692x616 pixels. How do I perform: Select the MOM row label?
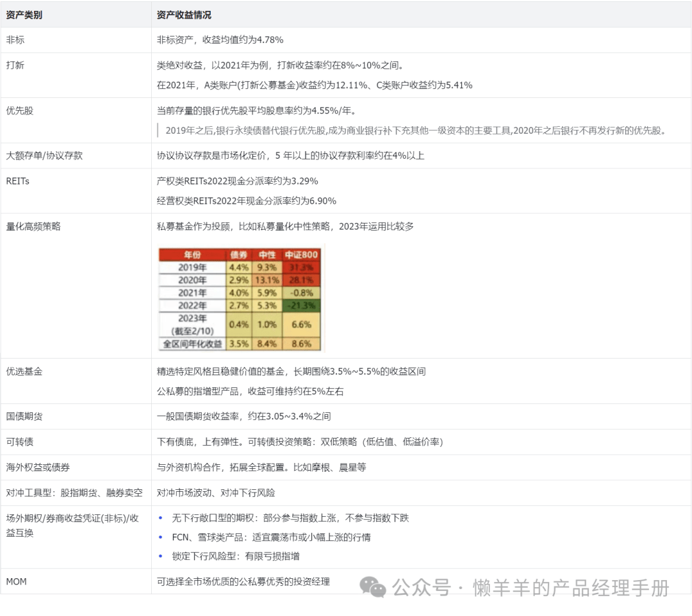click(x=16, y=581)
